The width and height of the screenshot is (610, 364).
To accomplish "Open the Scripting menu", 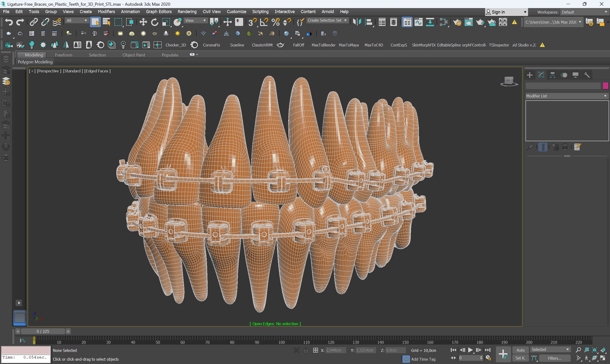I will (260, 11).
